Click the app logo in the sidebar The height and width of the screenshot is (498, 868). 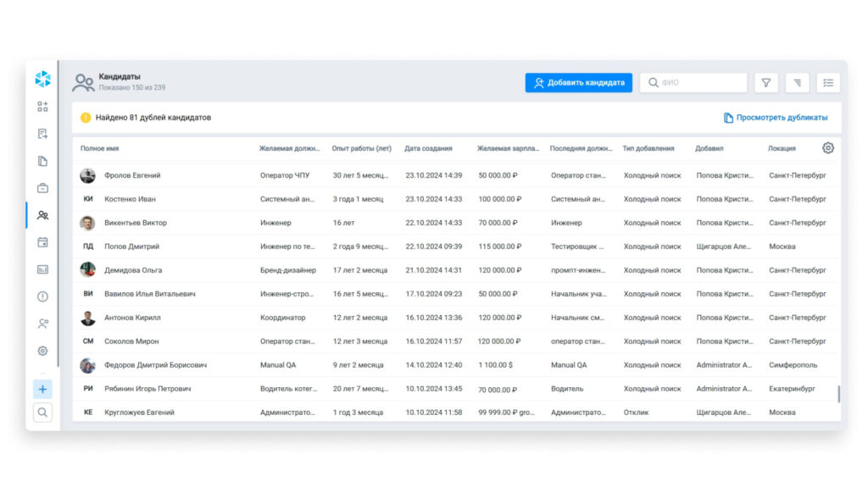[x=42, y=79]
